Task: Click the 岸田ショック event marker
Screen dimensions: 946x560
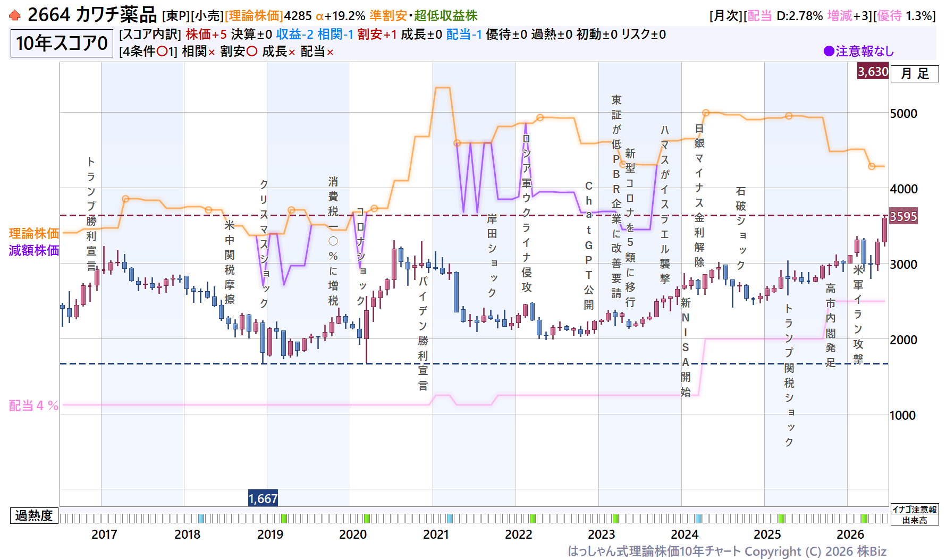Action: pyautogui.click(x=492, y=256)
